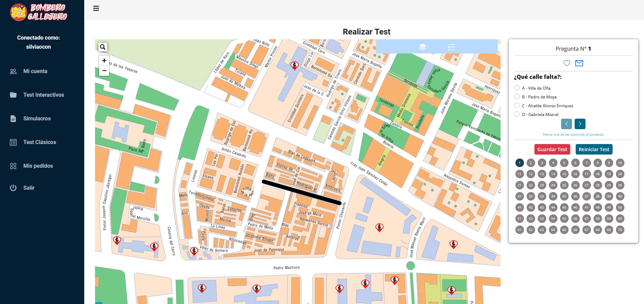The image size is (644, 304).
Task: Zoom in the map with plus button
Action: (x=104, y=61)
